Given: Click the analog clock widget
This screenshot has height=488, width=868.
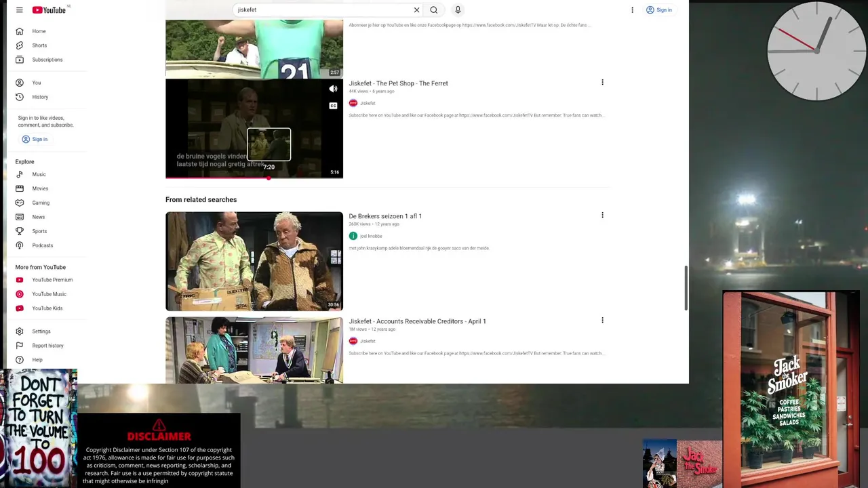Looking at the screenshot, I should [x=816, y=52].
